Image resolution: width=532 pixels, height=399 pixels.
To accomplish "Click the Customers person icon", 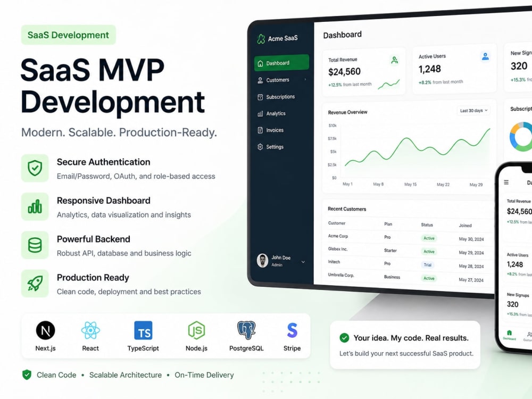I will pos(260,80).
